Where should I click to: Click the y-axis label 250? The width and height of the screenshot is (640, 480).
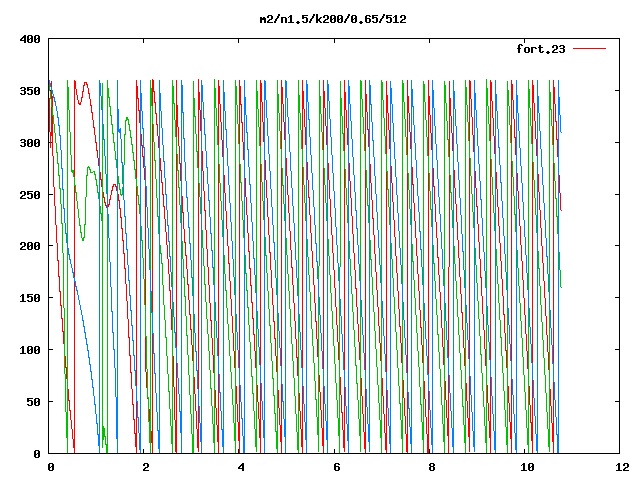(x=30, y=195)
